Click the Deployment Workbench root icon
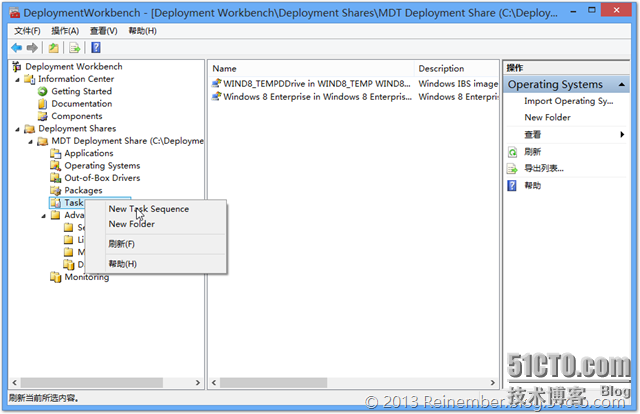This screenshot has width=640, height=414. [x=16, y=66]
